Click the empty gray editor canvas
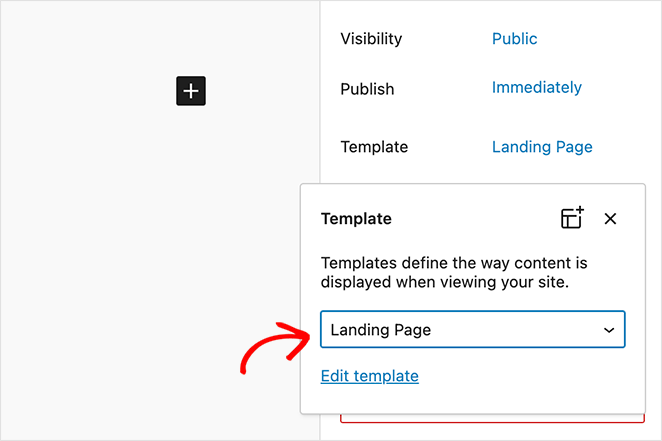 tap(150, 250)
